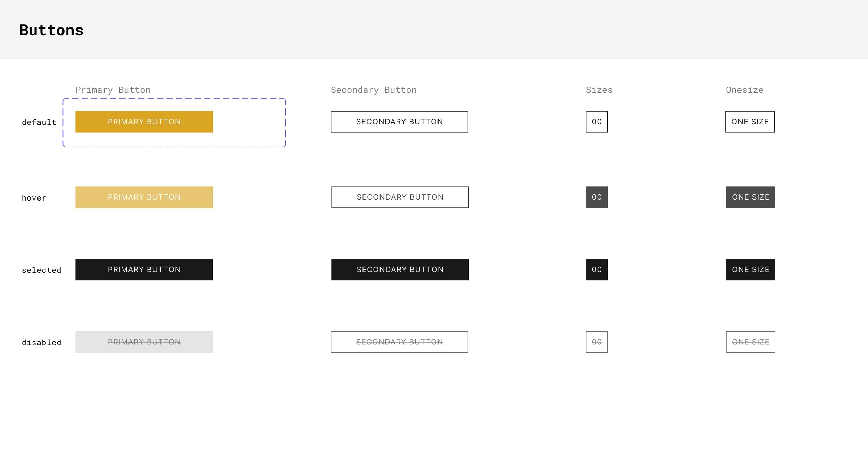Click the disabled strikethrough 00 size button
Screen dimensions: 868x456
click(x=596, y=342)
